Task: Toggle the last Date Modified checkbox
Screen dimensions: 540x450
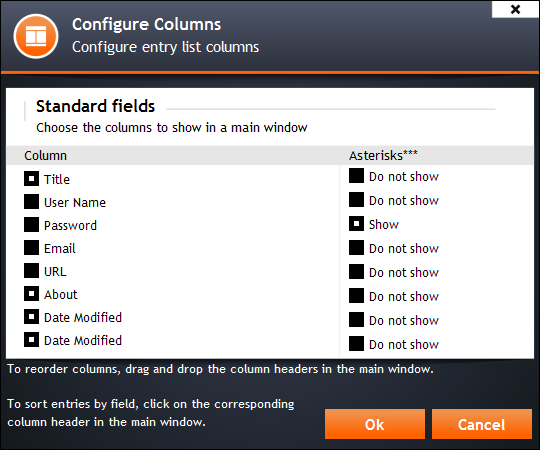Action: 31,340
